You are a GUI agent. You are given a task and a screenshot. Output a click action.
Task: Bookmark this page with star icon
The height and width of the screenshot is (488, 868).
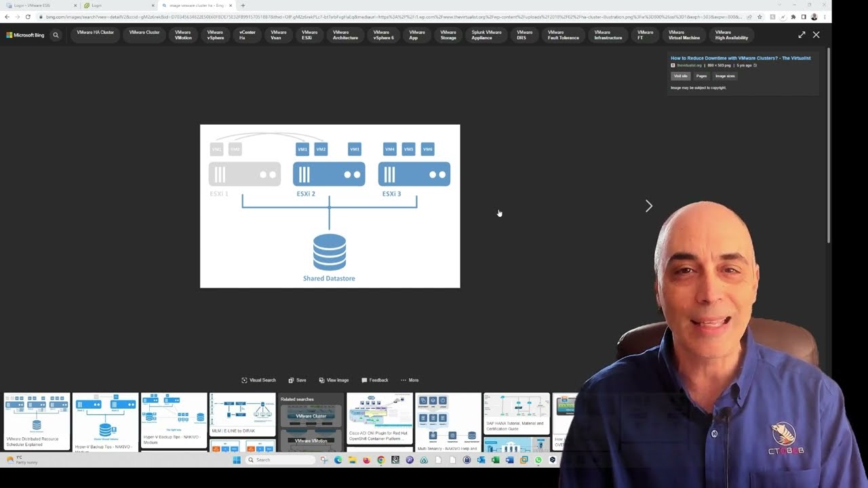[759, 16]
